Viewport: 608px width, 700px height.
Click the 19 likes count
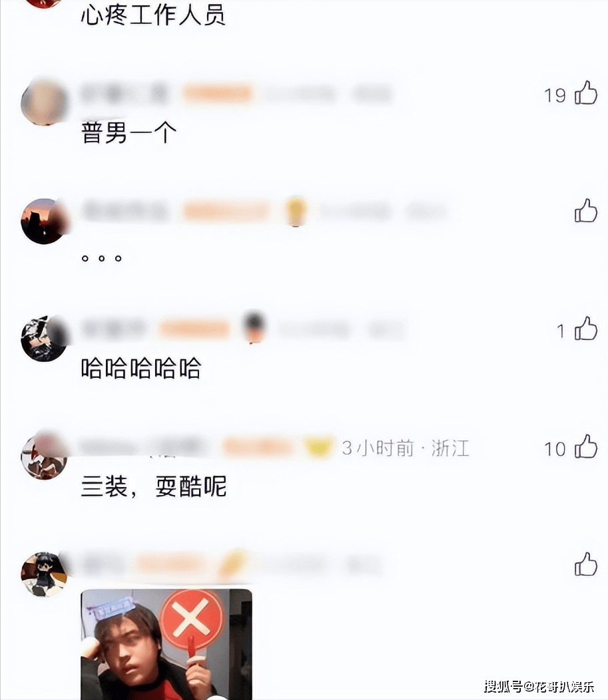tap(555, 95)
